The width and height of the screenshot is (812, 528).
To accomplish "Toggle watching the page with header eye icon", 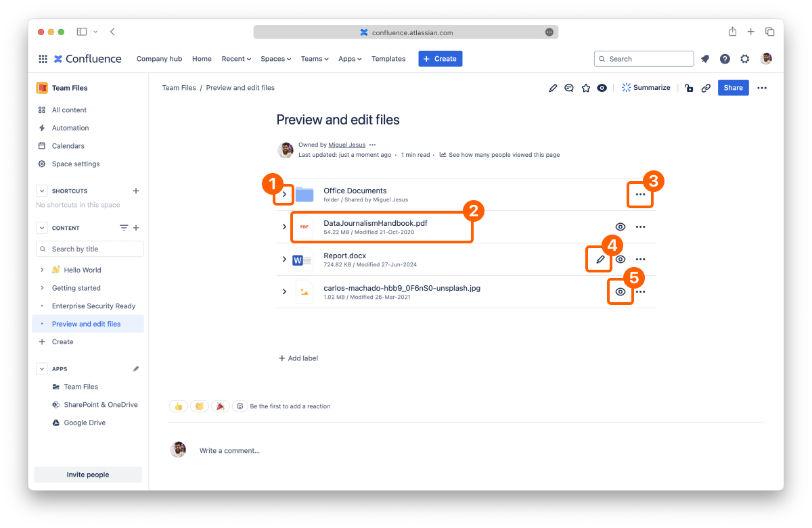I will point(602,88).
